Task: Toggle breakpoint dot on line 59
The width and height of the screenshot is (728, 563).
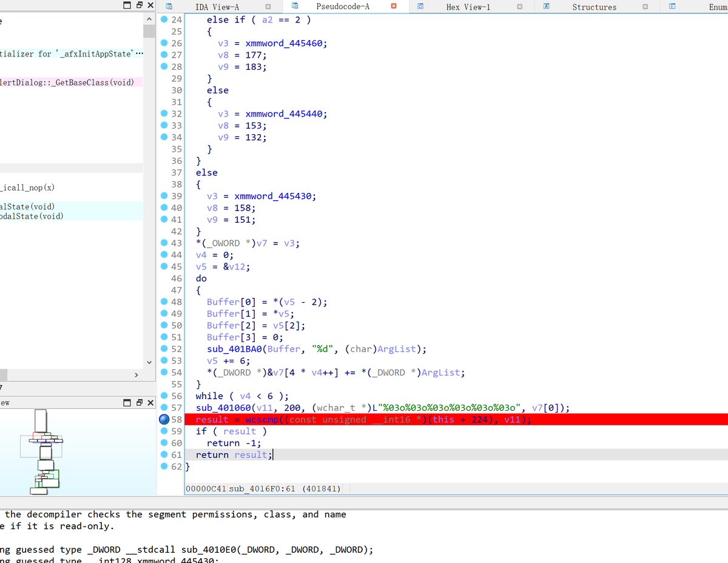Action: 164,431
